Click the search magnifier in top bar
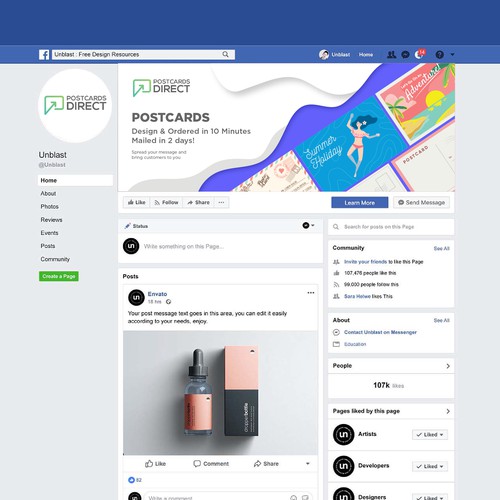 click(225, 54)
